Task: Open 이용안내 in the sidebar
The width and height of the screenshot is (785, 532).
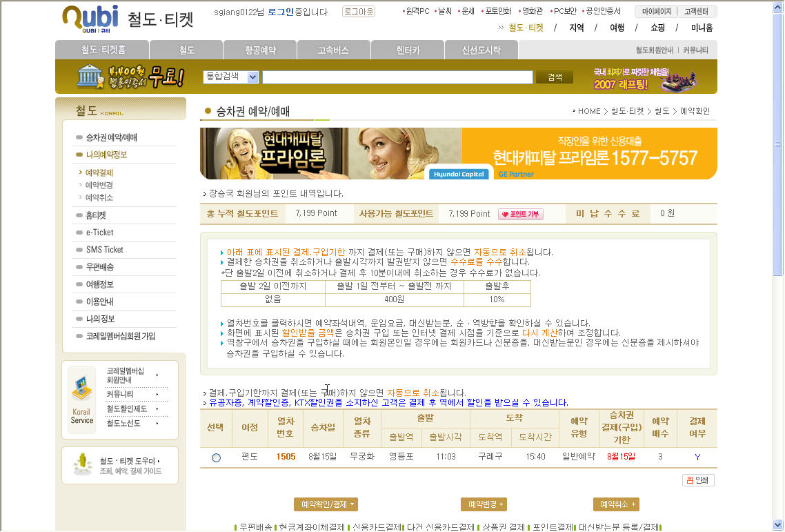Action: point(99,302)
